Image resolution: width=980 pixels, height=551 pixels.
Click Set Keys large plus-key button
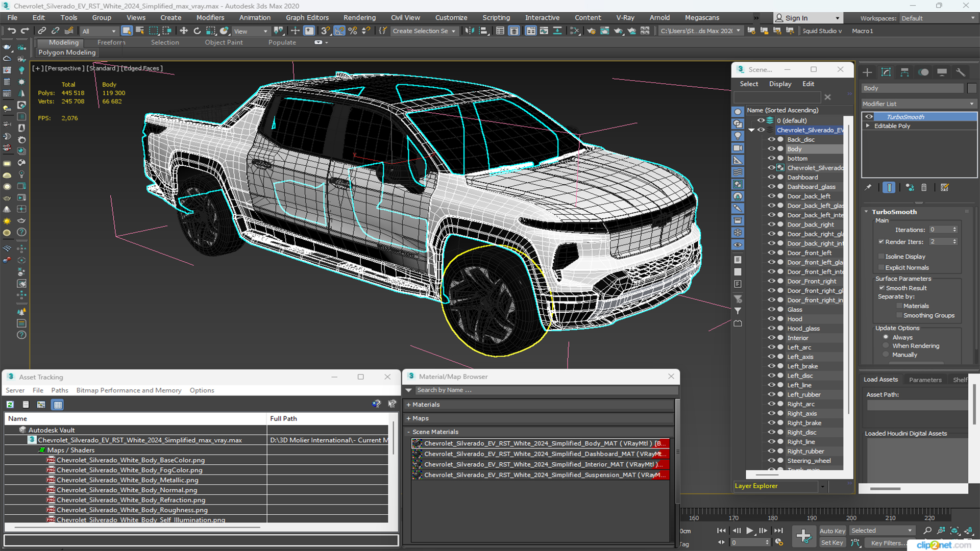pyautogui.click(x=803, y=536)
